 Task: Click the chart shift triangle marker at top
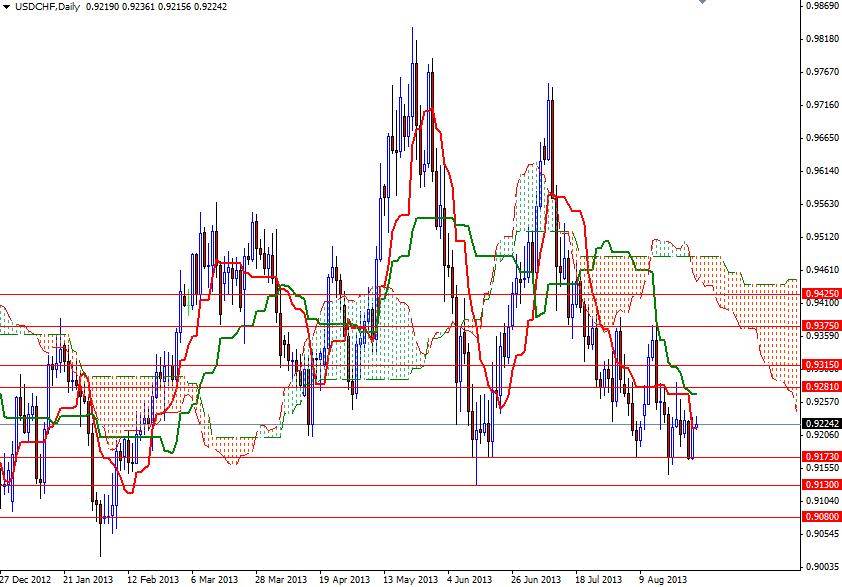[x=702, y=3]
